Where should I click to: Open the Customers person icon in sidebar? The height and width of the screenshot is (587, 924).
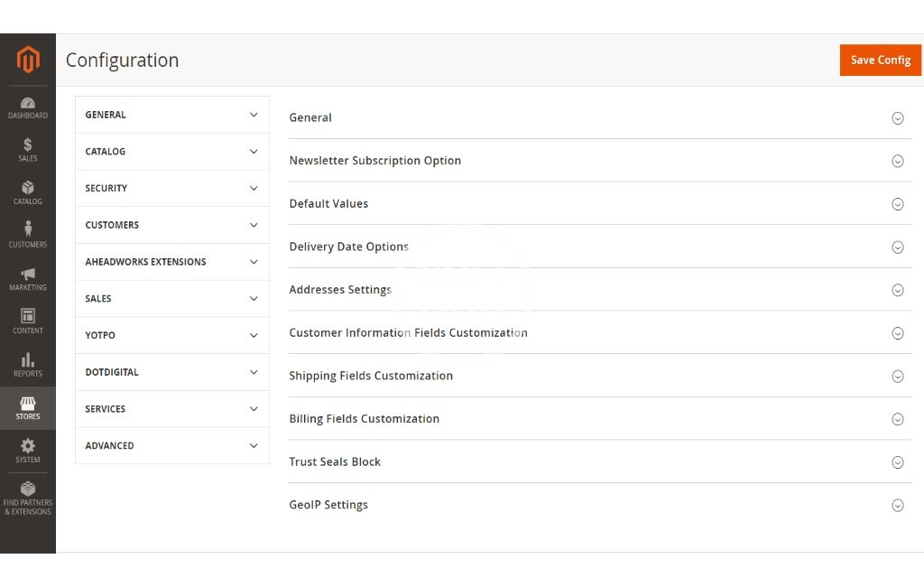point(28,230)
